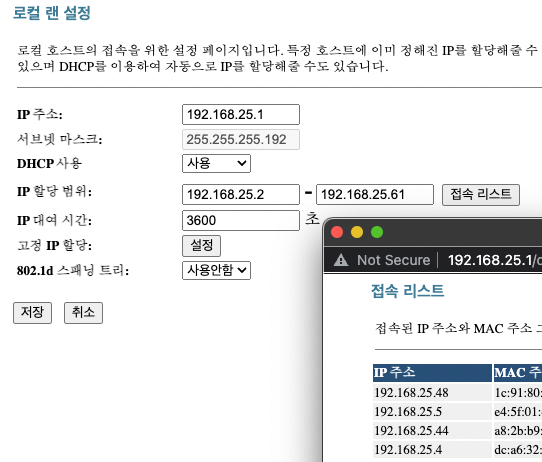
Task: Click the MAC address cell starting a8:2b:b9
Action: [x=518, y=431]
